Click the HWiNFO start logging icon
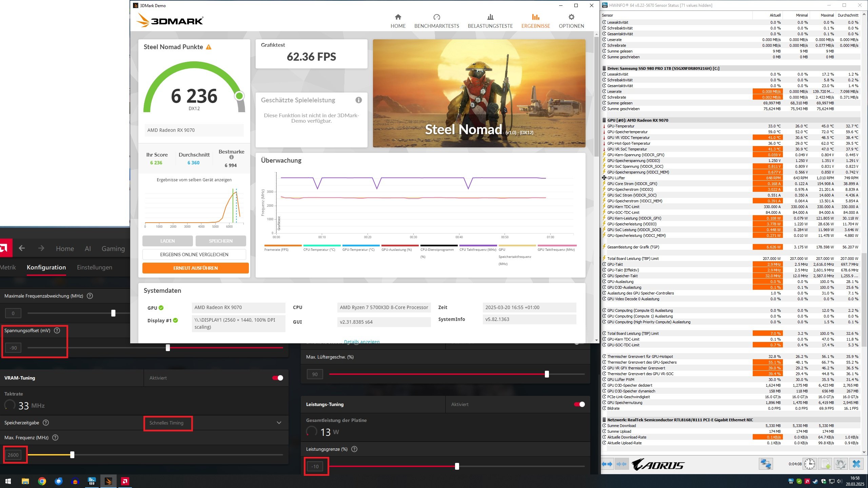868x488 pixels. [x=825, y=464]
